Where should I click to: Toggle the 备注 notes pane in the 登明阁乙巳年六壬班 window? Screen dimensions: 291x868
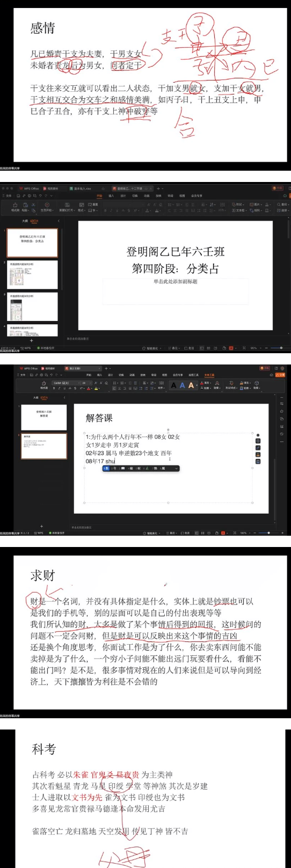coord(174,348)
